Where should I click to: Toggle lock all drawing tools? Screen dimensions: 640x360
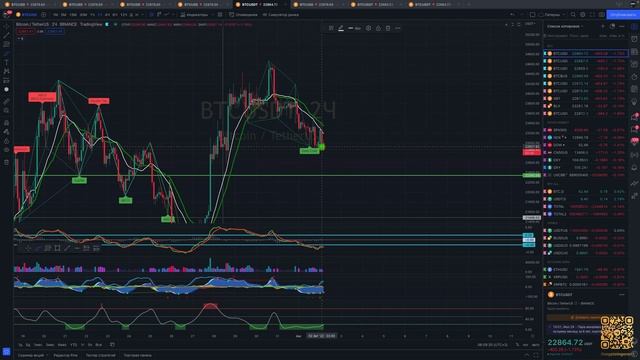coord(7,141)
